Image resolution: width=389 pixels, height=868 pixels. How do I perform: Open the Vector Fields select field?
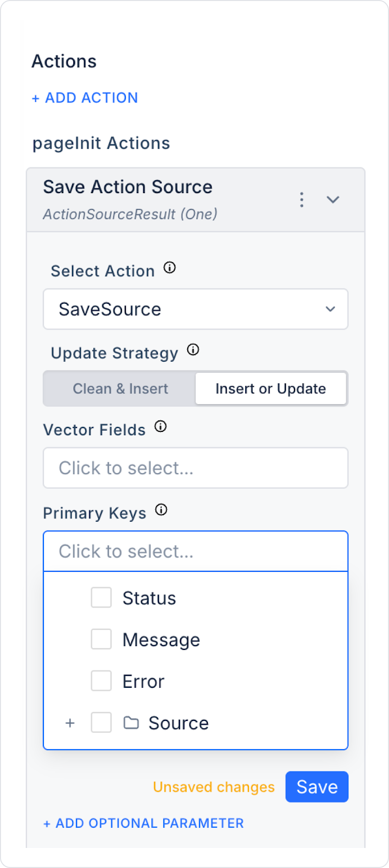(195, 468)
